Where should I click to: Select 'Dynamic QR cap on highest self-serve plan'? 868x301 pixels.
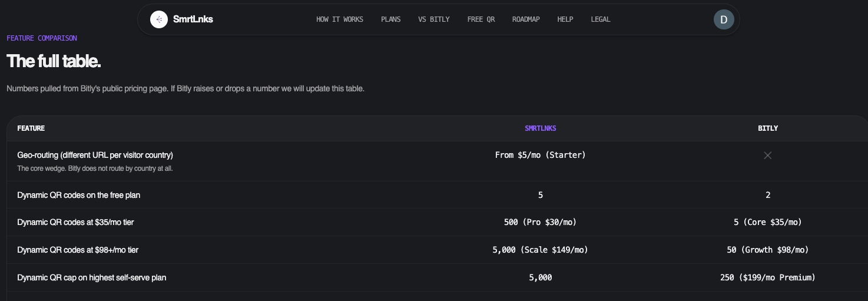pyautogui.click(x=92, y=278)
